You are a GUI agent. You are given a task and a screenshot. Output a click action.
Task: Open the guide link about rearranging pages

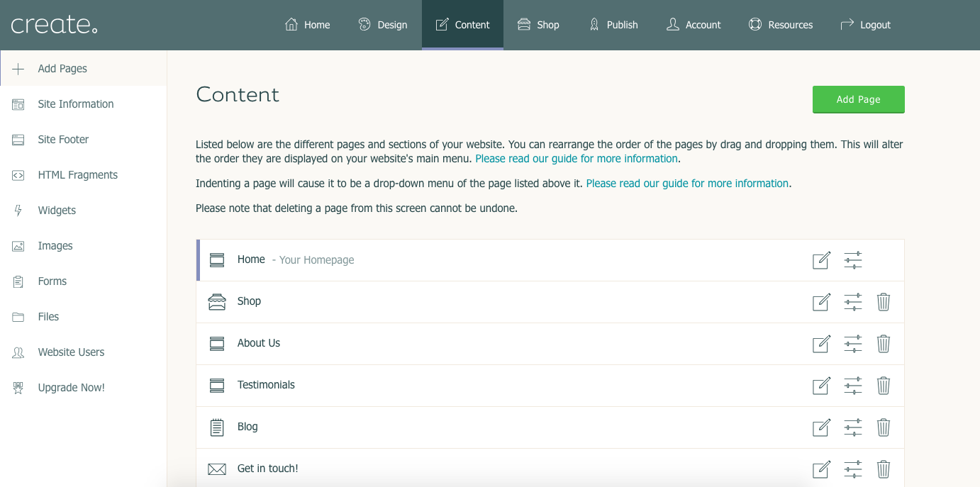coord(577,159)
